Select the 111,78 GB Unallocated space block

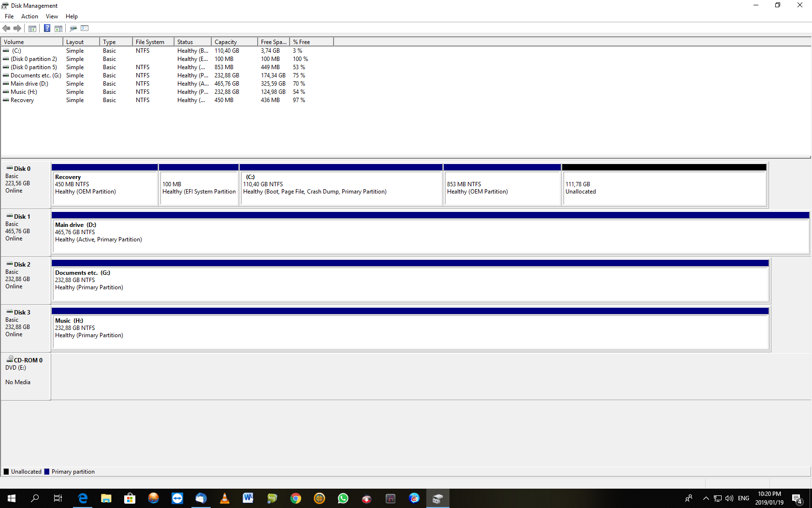664,185
